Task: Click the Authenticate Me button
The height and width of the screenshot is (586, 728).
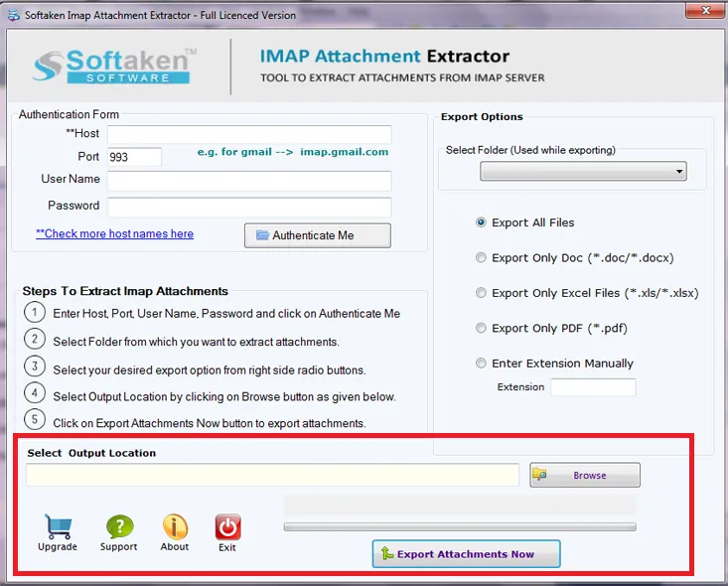Action: click(318, 235)
